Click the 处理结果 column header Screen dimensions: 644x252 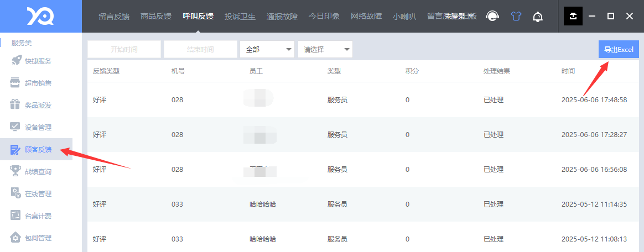(497, 71)
